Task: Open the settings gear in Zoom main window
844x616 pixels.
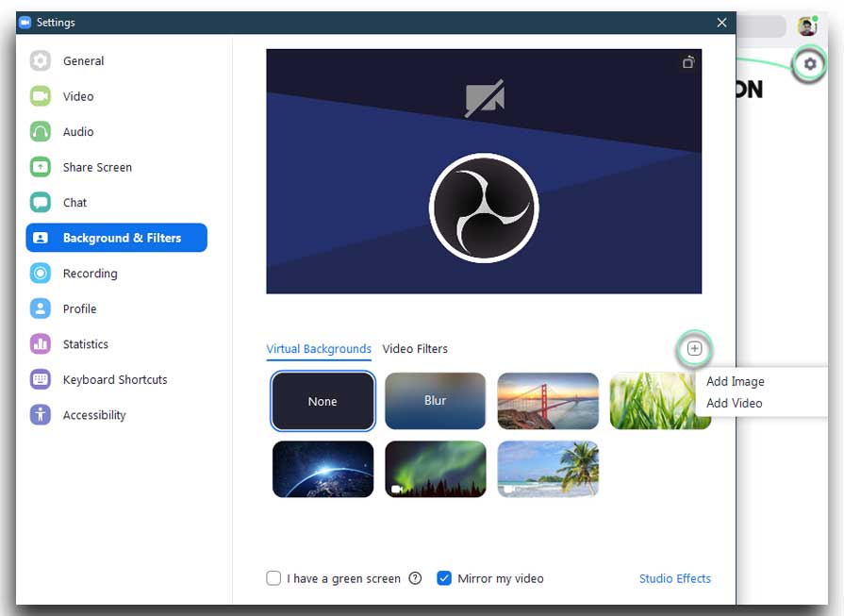Action: (x=809, y=64)
